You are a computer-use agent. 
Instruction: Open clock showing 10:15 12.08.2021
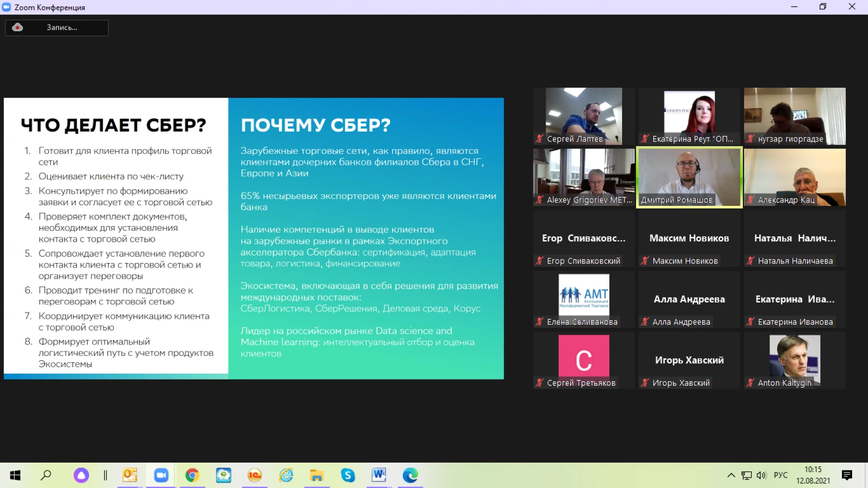813,475
